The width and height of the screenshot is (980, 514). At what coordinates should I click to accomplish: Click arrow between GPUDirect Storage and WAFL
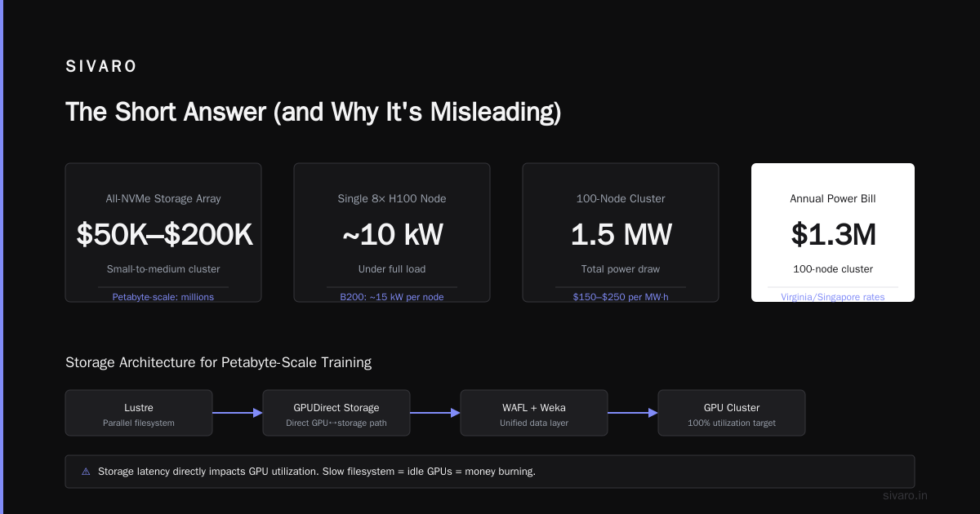click(435, 413)
